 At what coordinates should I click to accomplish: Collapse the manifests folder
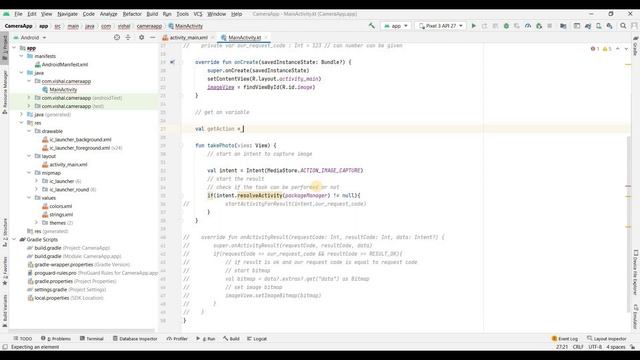[x=22, y=56]
